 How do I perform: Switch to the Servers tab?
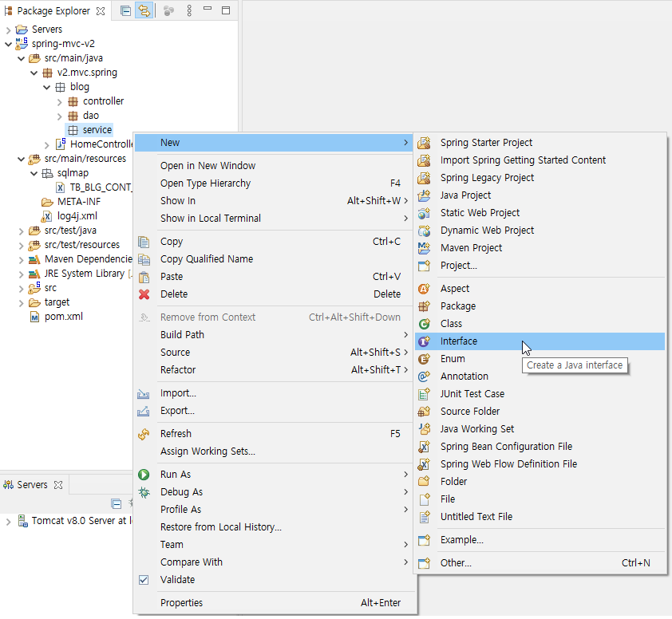tap(32, 485)
